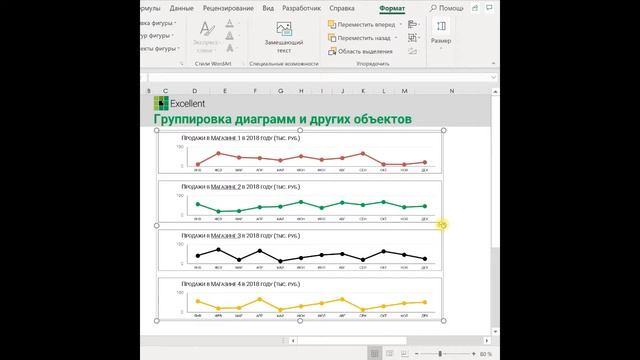640x360 pixels.
Task: Open Переместить назад dropdown arrow
Action: 396,38
